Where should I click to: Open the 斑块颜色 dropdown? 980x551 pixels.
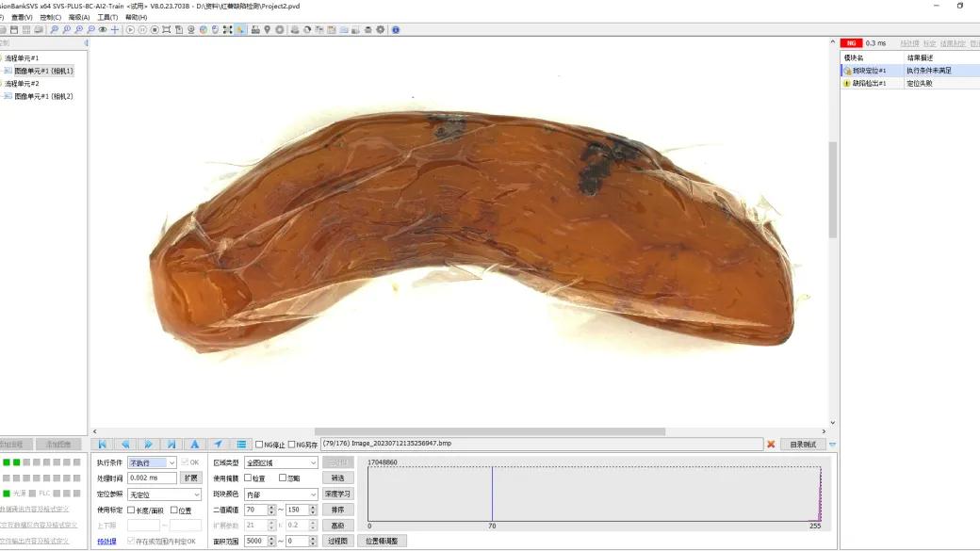pyautogui.click(x=281, y=494)
